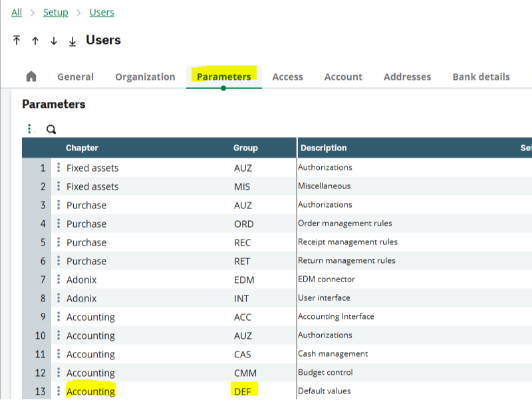Open the home section via the house icon
Image resolution: width=532 pixels, height=400 pixels.
coord(31,76)
